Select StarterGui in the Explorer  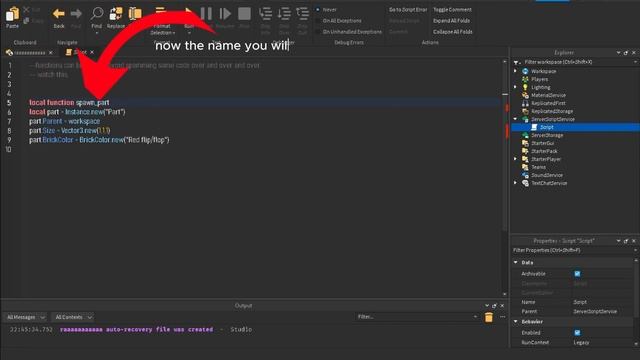tap(542, 143)
